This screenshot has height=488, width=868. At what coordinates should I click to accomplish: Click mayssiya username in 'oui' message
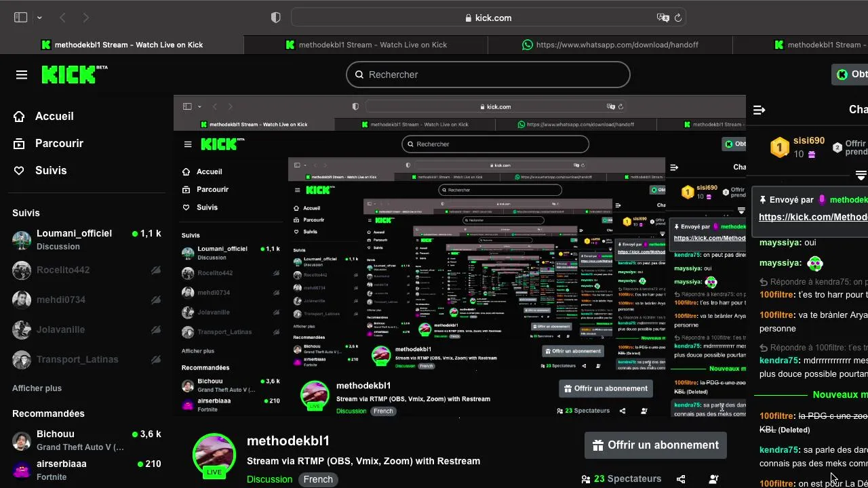(x=780, y=243)
